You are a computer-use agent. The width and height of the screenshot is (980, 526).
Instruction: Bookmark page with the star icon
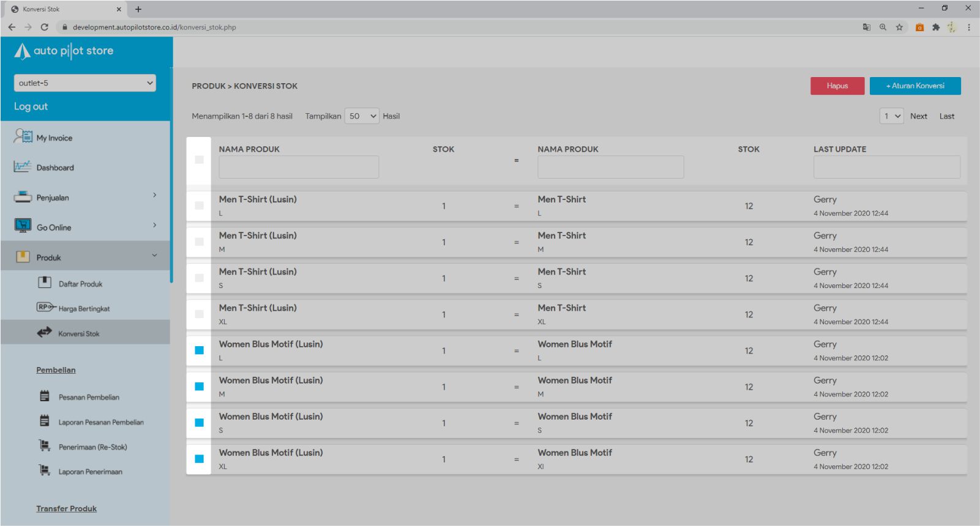tap(899, 27)
